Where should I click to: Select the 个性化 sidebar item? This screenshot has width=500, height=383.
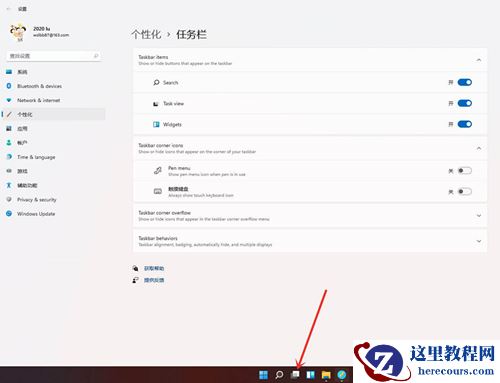click(53, 114)
